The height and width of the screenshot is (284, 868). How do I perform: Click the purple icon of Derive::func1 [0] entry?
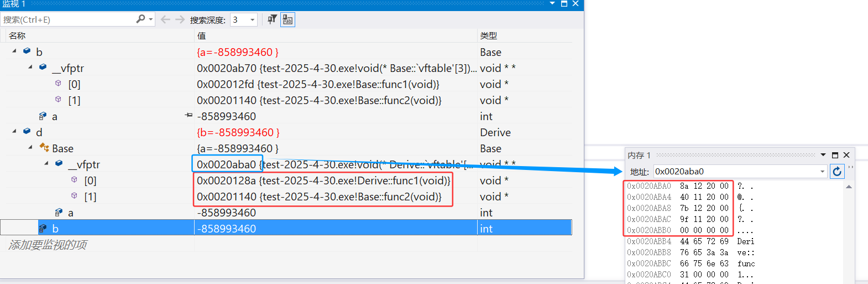pyautogui.click(x=74, y=179)
